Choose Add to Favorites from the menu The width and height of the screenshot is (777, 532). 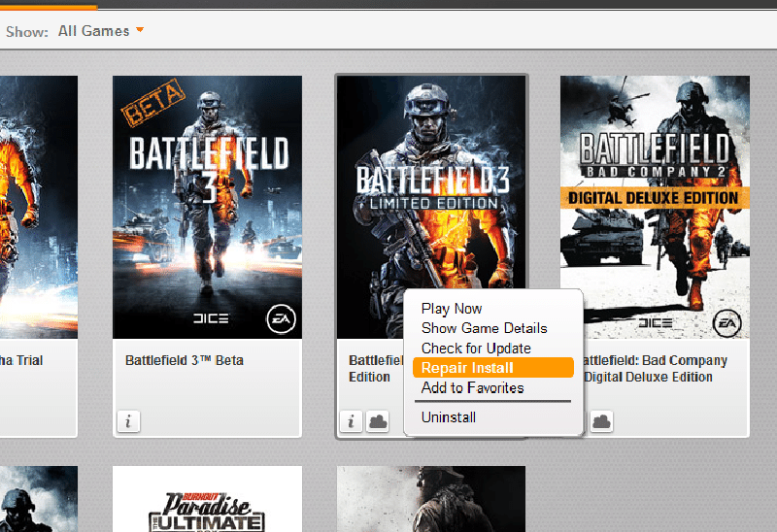point(472,388)
